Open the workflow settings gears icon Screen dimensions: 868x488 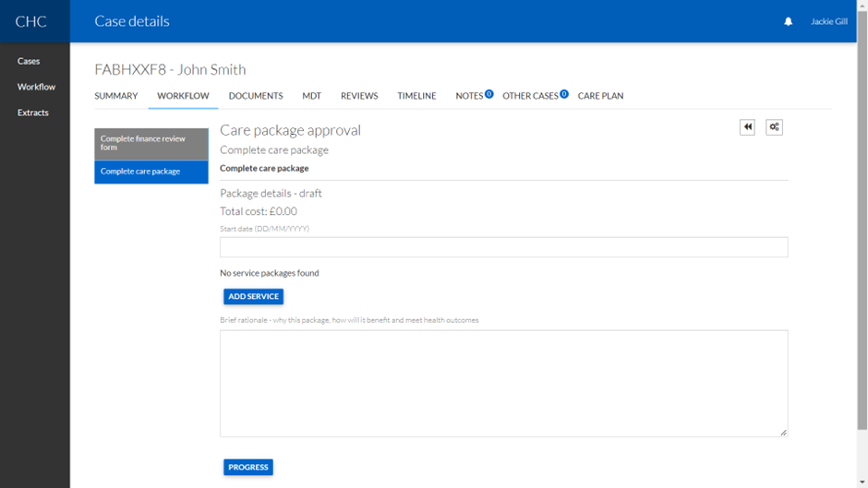[774, 127]
